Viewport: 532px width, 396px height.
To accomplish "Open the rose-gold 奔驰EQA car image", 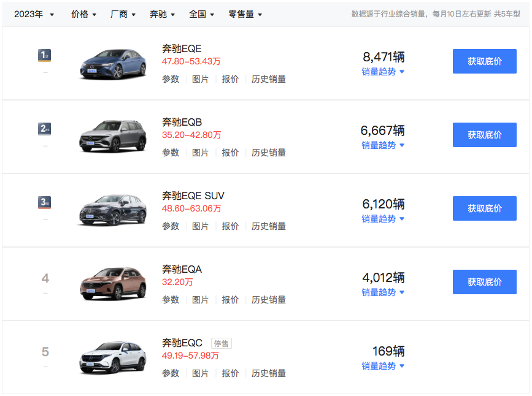I will [x=113, y=283].
